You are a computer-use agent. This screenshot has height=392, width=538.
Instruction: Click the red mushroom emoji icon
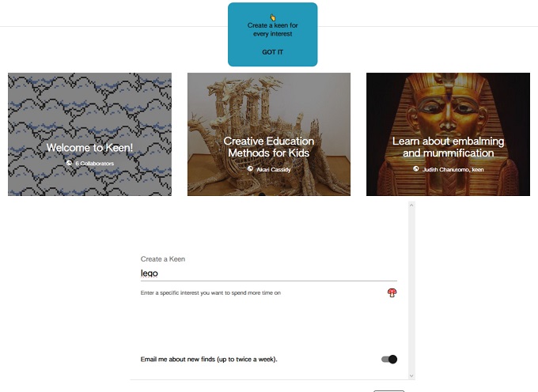[392, 292]
